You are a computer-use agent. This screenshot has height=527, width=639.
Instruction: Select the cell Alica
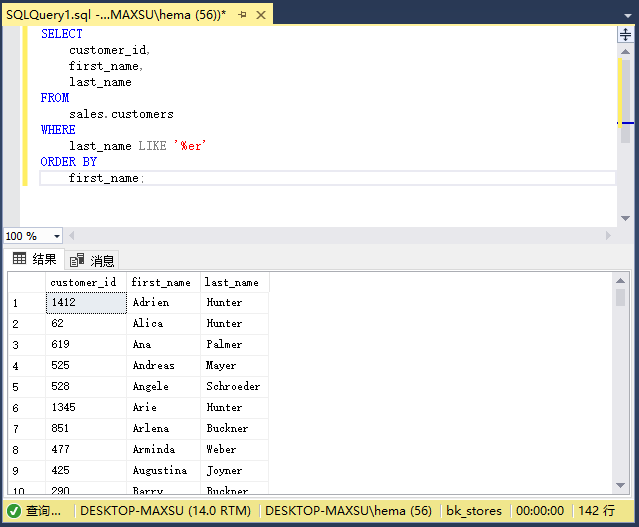(x=163, y=324)
